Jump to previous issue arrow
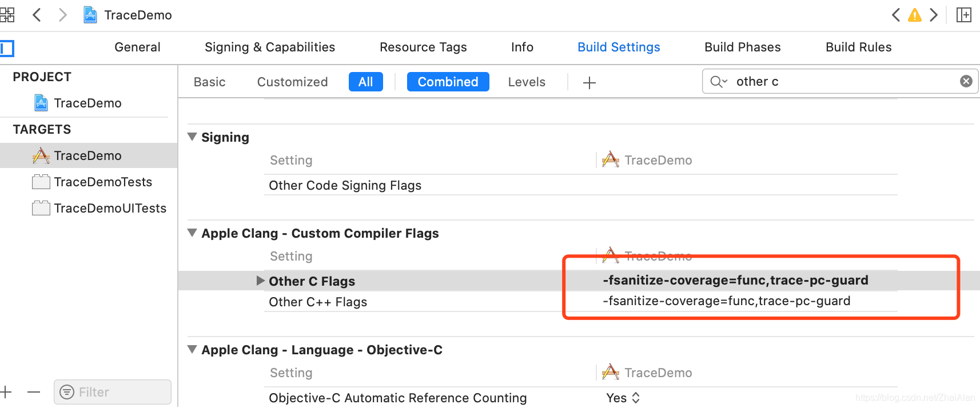This screenshot has height=408, width=980. (896, 15)
